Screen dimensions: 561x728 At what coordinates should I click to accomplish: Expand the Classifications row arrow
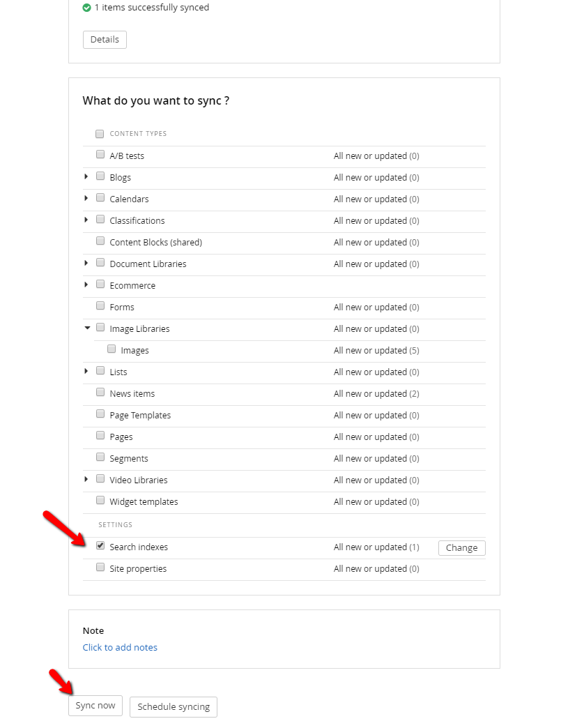[x=86, y=220]
